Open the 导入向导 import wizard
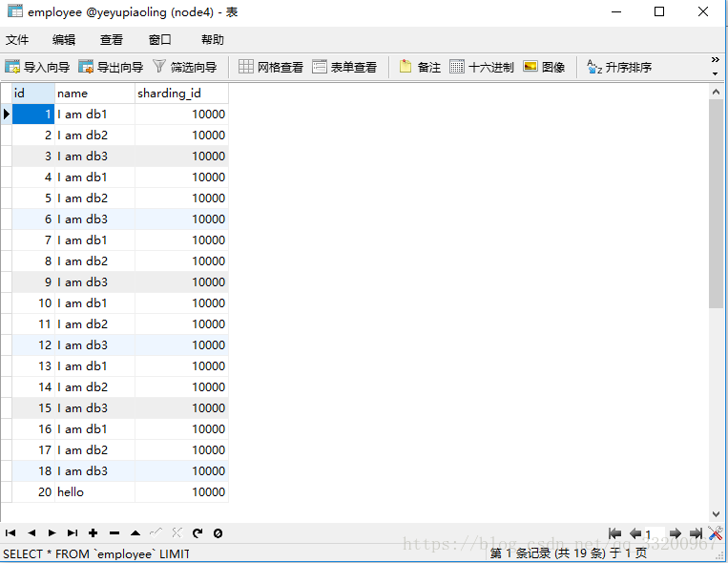Screen dimensions: 728x563 37,67
